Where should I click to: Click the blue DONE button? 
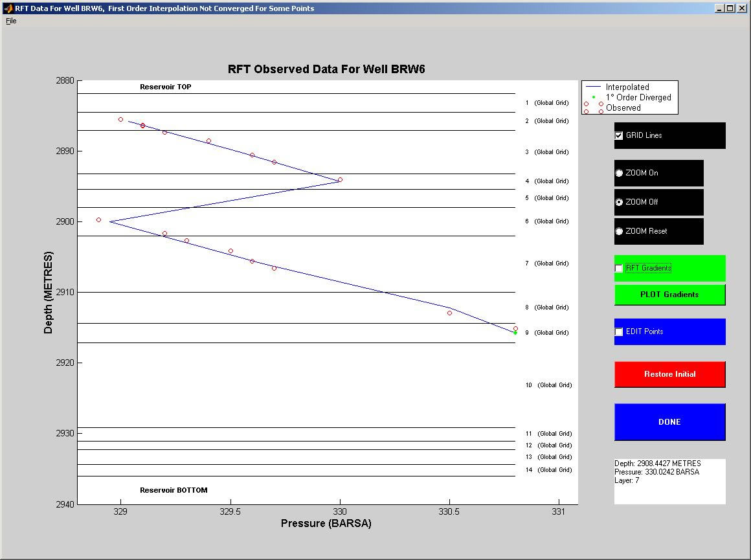tap(669, 421)
